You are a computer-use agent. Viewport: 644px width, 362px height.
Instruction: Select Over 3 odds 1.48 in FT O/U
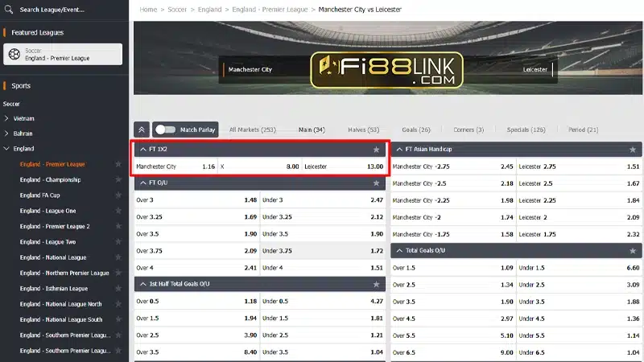[x=196, y=200]
